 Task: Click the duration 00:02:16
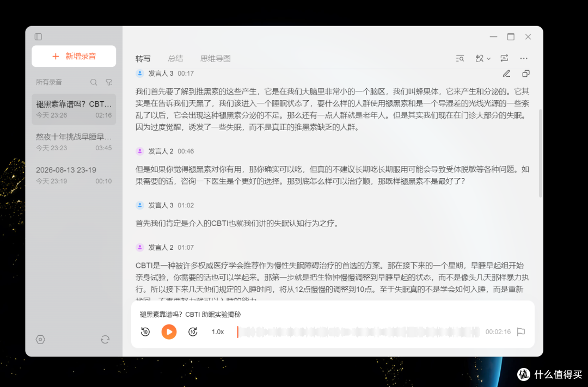tap(498, 332)
